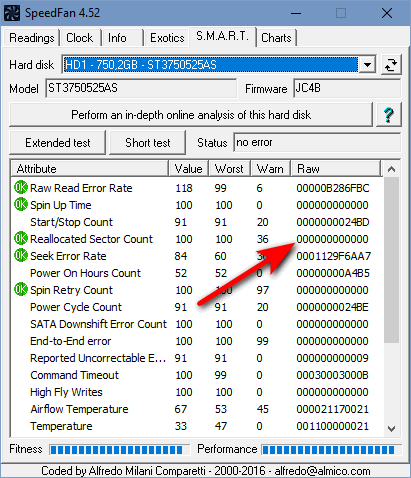Select the Power Cycle Count row
411x478 pixels.
197,307
